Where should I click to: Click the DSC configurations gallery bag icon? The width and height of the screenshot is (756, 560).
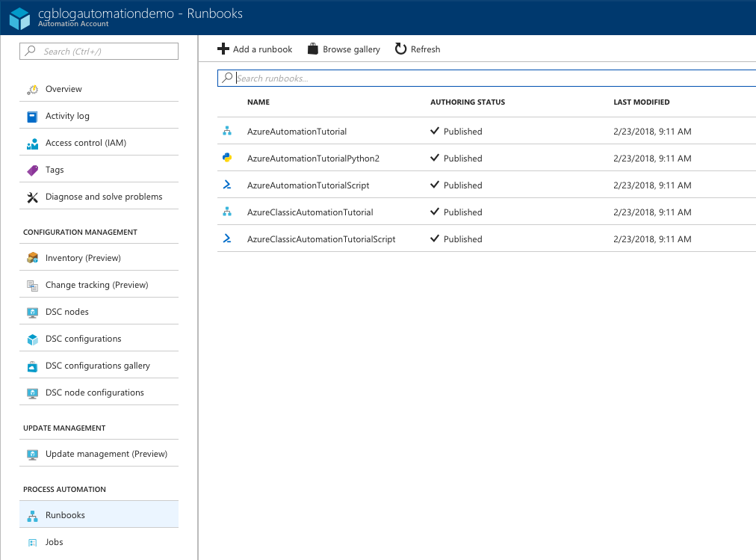click(x=32, y=366)
